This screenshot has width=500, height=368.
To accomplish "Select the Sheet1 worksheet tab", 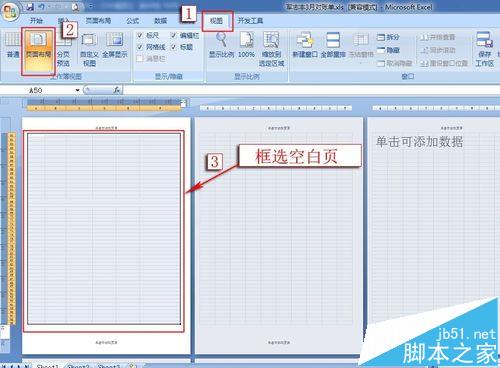I will coord(48,366).
